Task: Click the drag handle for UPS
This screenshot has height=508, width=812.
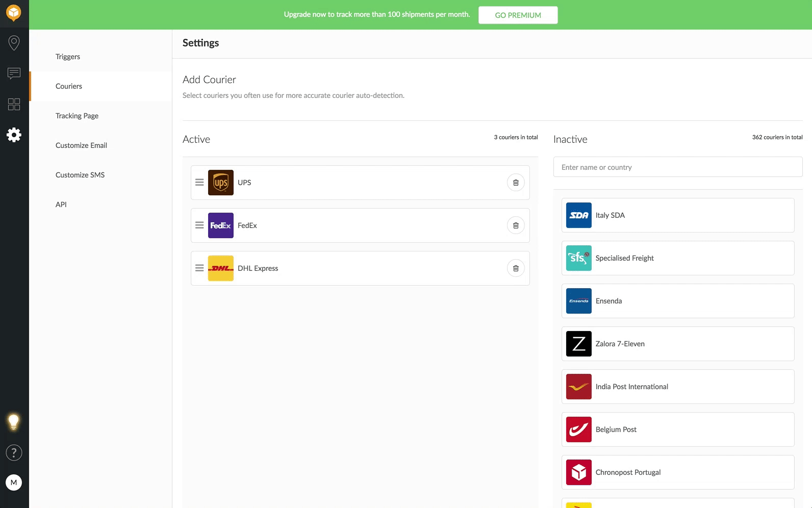Action: pos(199,183)
